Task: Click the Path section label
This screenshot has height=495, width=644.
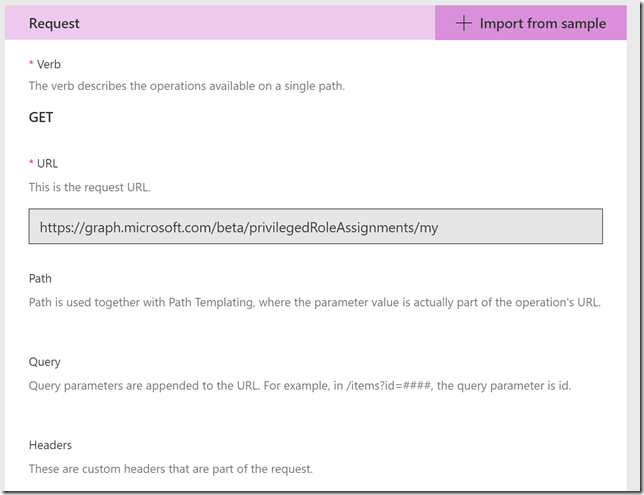Action: (x=40, y=279)
